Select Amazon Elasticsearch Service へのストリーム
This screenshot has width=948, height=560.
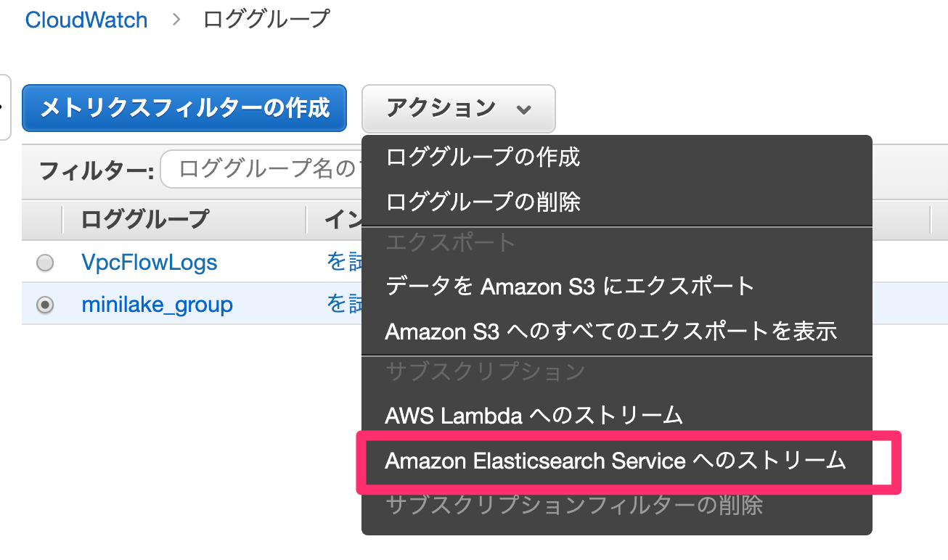coord(616,460)
